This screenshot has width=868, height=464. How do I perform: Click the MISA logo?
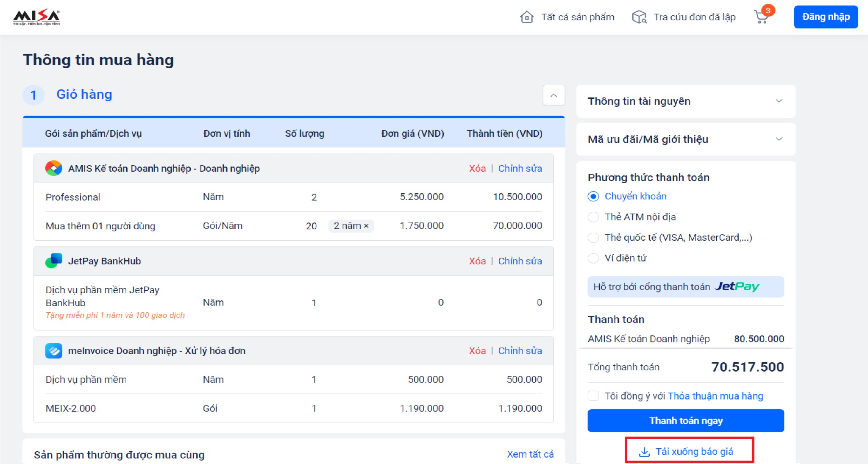(x=36, y=17)
